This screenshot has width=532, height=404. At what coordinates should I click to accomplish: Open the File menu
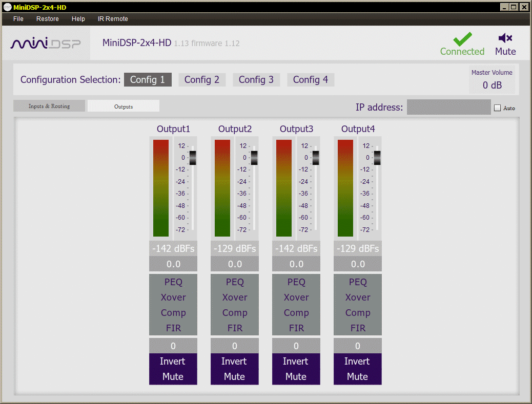click(18, 19)
